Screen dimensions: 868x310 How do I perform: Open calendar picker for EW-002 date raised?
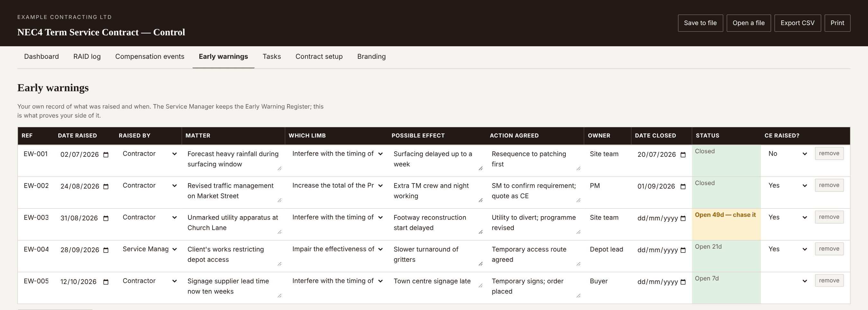click(x=106, y=186)
